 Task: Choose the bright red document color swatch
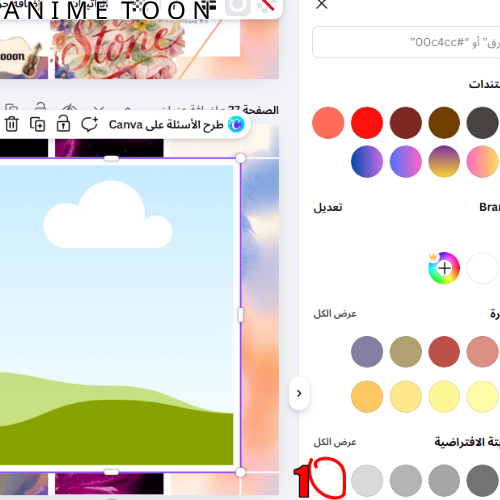coord(367,123)
